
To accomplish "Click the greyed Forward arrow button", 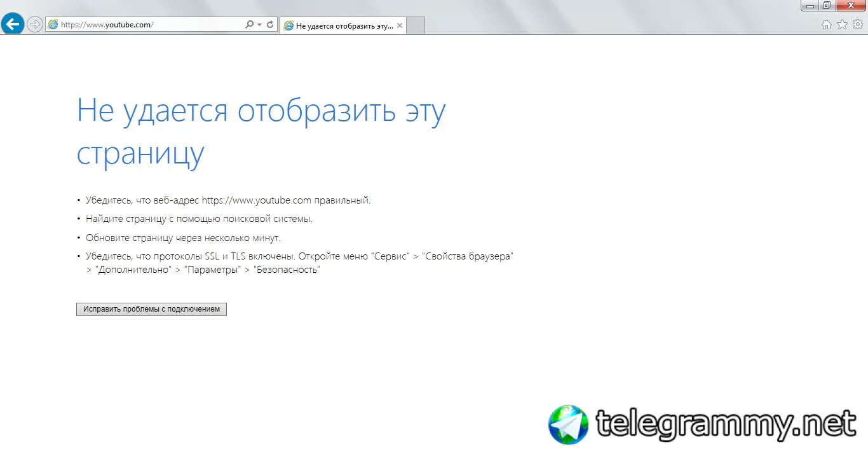I will [x=34, y=25].
